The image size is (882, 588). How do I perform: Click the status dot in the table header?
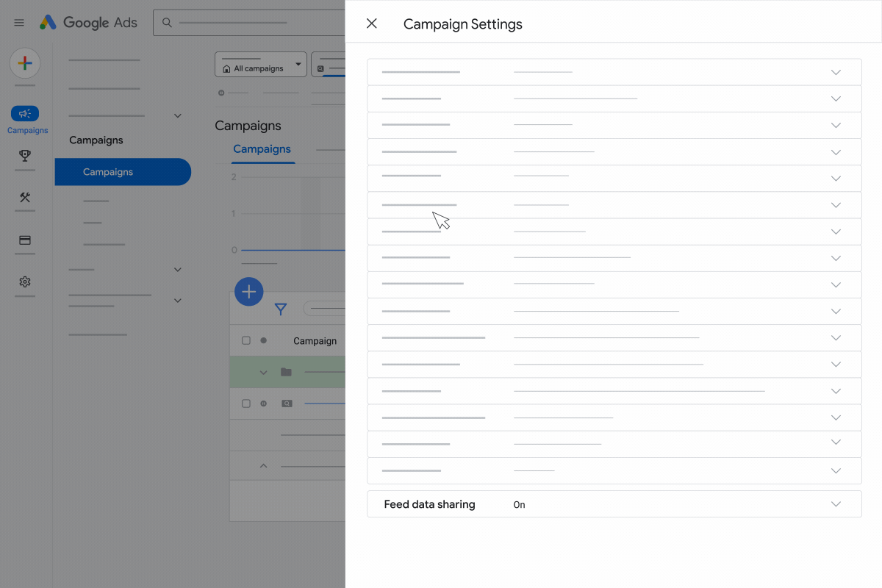(x=263, y=340)
